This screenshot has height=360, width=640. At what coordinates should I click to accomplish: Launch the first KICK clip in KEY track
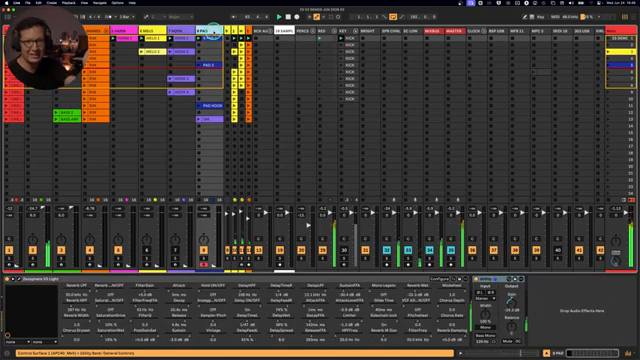(341, 38)
